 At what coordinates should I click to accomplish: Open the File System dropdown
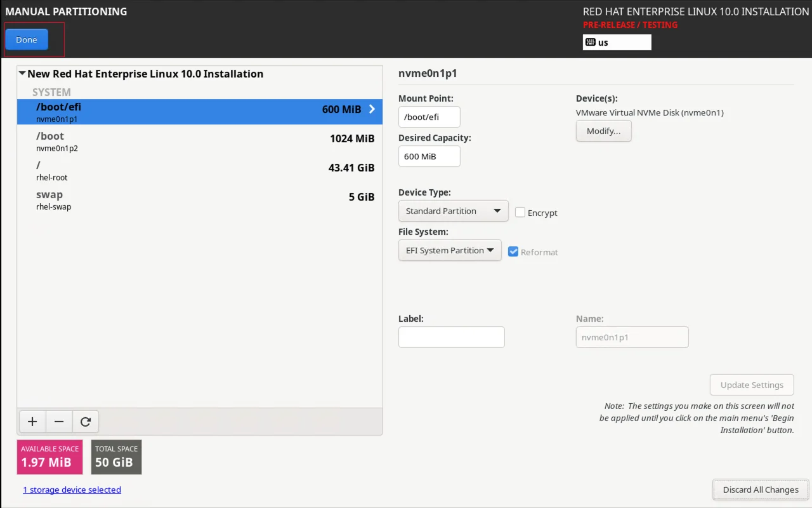pos(450,250)
